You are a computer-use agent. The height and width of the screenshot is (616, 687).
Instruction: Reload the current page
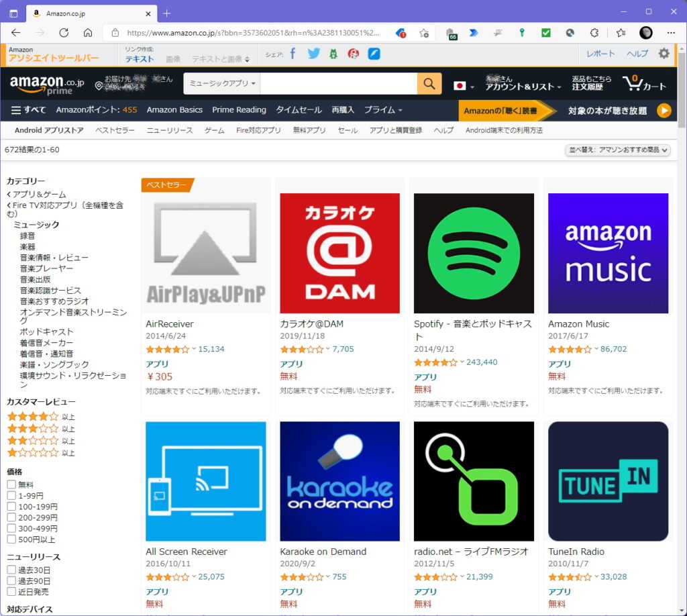pos(64,33)
